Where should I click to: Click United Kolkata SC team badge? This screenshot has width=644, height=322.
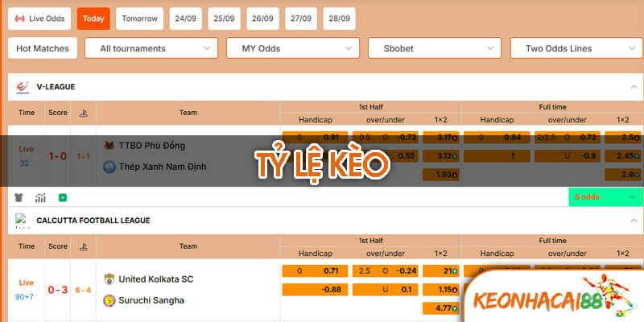109,279
